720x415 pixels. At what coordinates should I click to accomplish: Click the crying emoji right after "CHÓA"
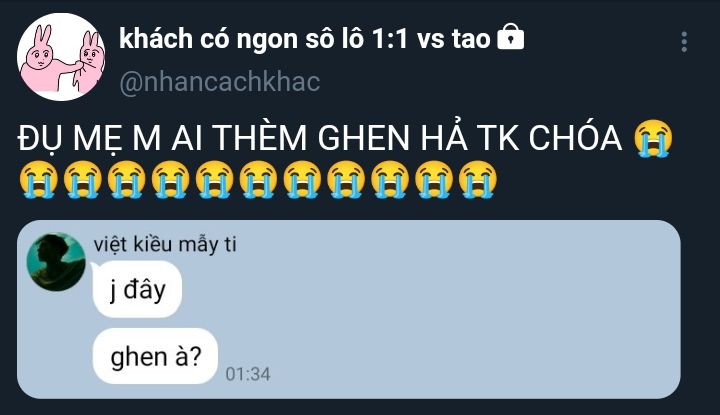point(653,138)
